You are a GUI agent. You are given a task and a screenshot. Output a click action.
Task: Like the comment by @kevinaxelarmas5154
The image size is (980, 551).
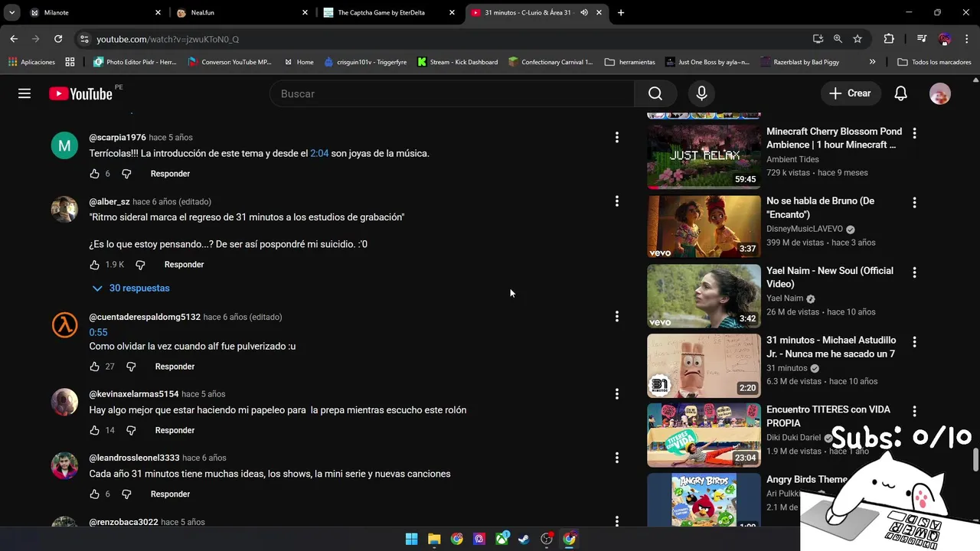pos(95,430)
